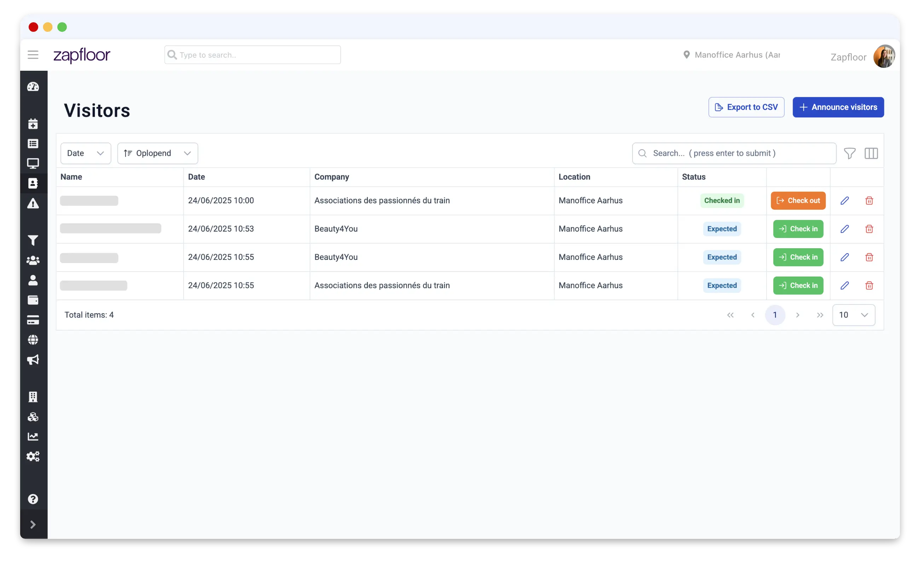924x576 pixels.
Task: Open the Date filter dropdown
Action: click(86, 153)
